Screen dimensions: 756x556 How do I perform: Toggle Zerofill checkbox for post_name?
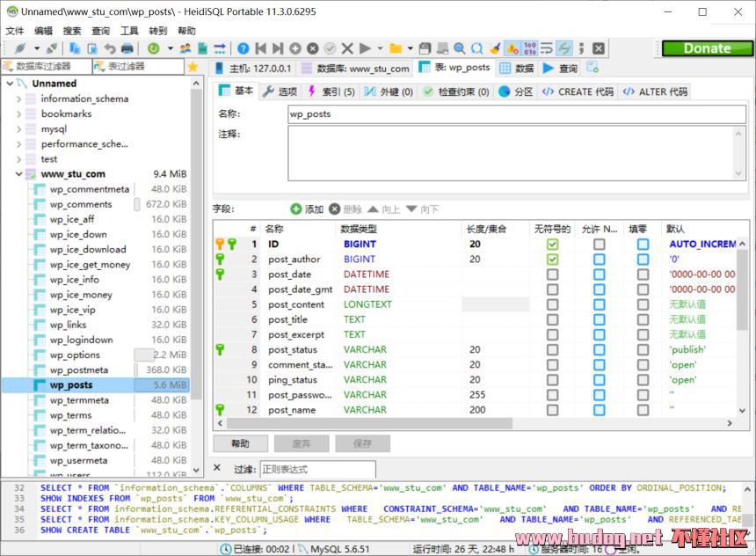pyautogui.click(x=643, y=410)
